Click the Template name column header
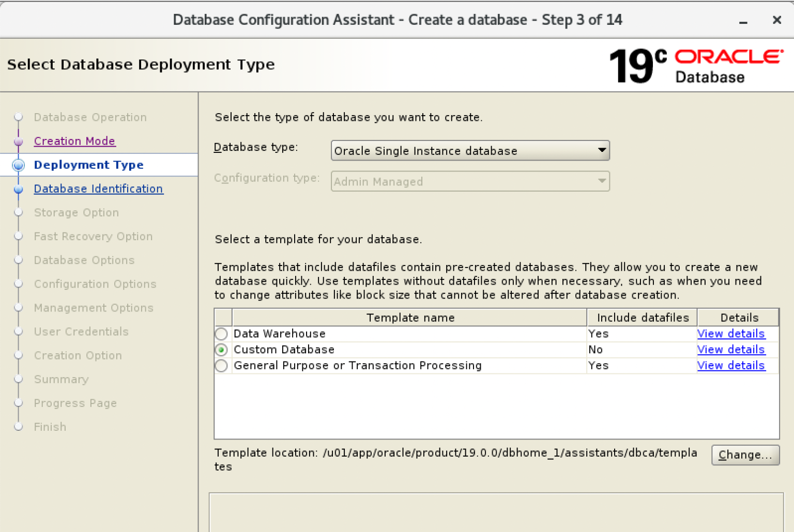 point(410,317)
